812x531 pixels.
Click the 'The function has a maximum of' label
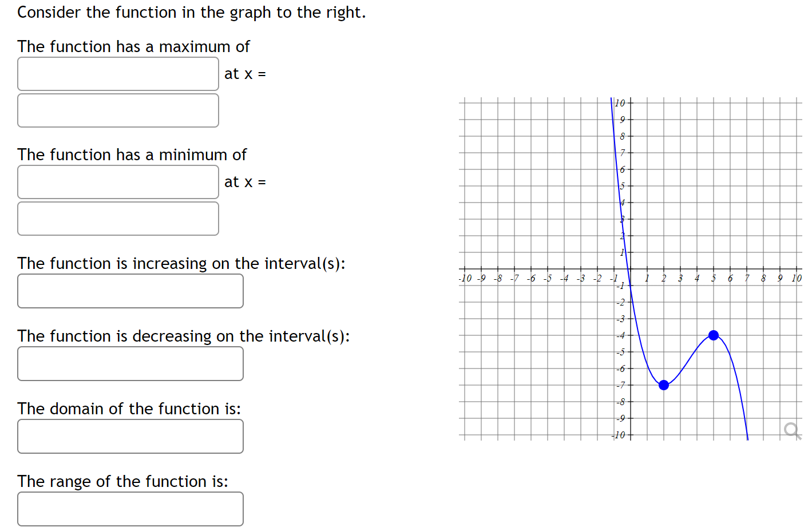pos(133,46)
